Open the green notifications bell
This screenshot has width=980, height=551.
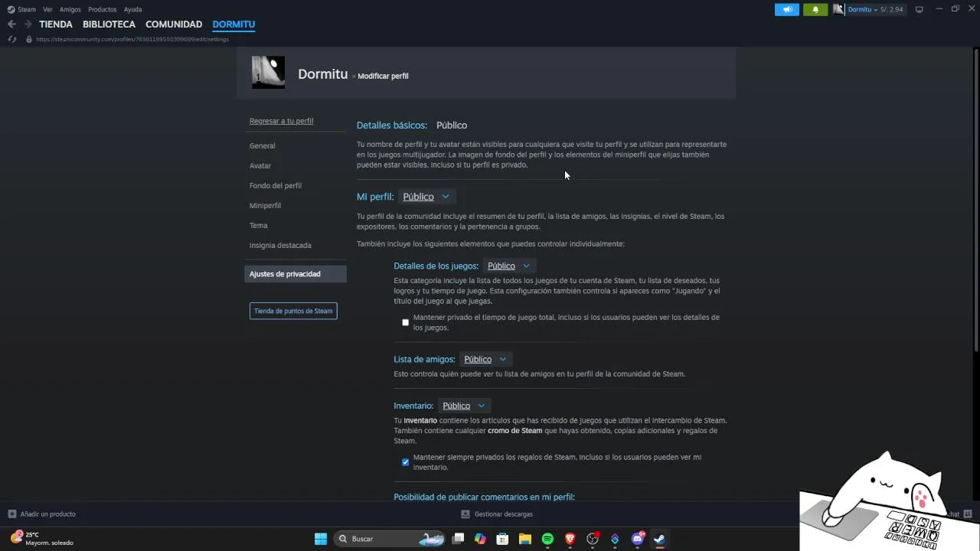[x=815, y=9]
